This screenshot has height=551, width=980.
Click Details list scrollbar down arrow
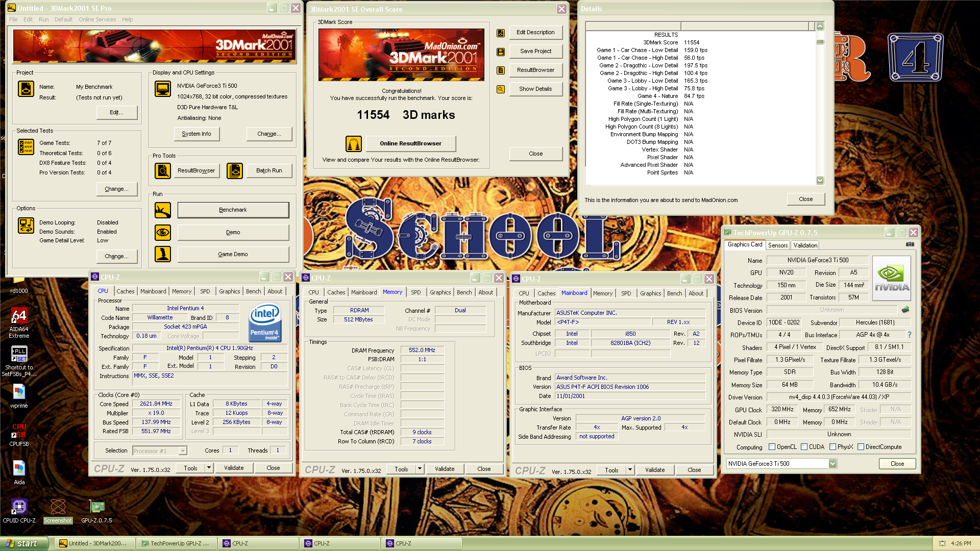pos(820,180)
